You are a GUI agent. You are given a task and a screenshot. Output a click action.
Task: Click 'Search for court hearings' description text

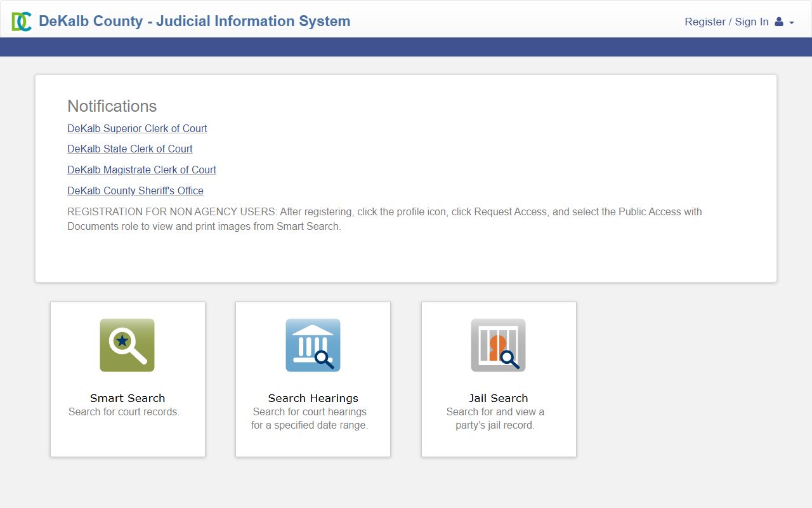310,418
